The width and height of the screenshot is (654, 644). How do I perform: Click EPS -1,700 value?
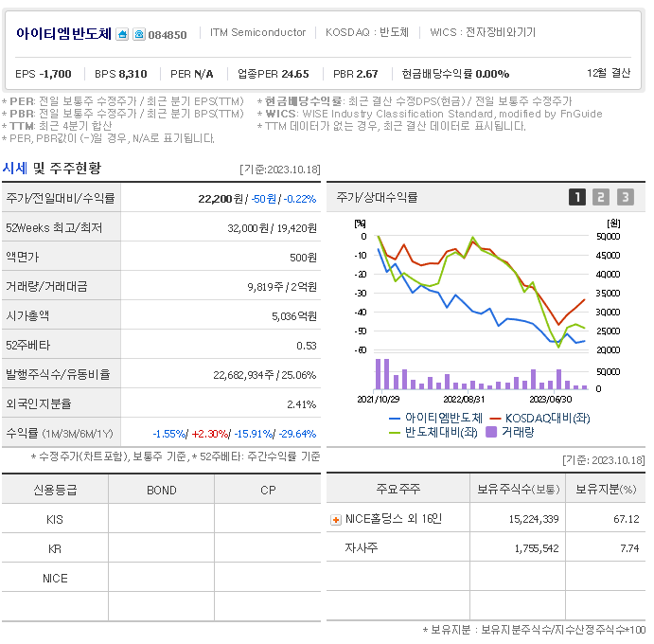[44, 74]
